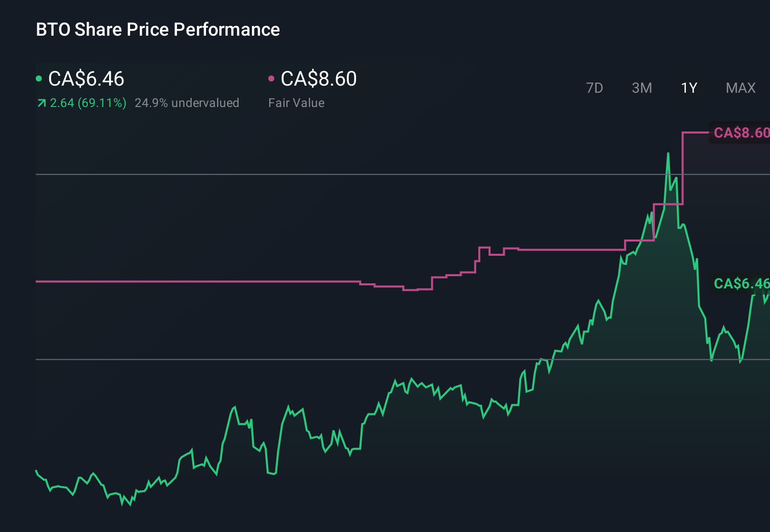The image size is (770, 532).
Task: Click the BTO Share Price Performance title
Action: (157, 30)
